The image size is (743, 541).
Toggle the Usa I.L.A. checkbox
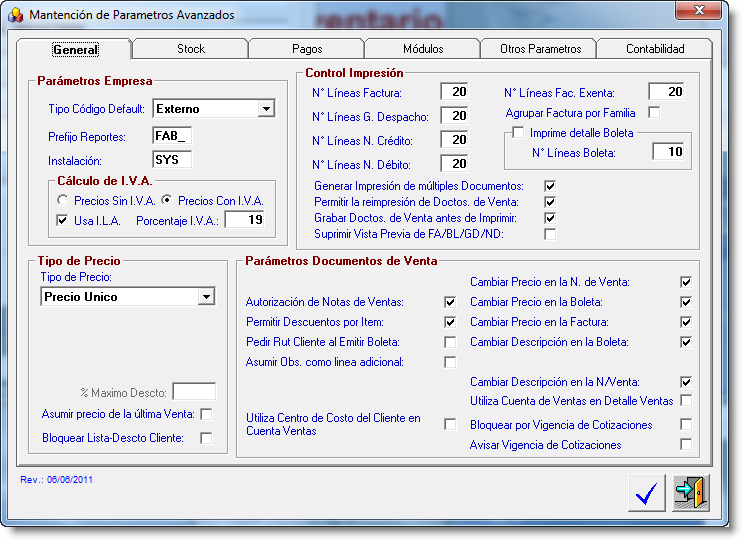pos(62,220)
